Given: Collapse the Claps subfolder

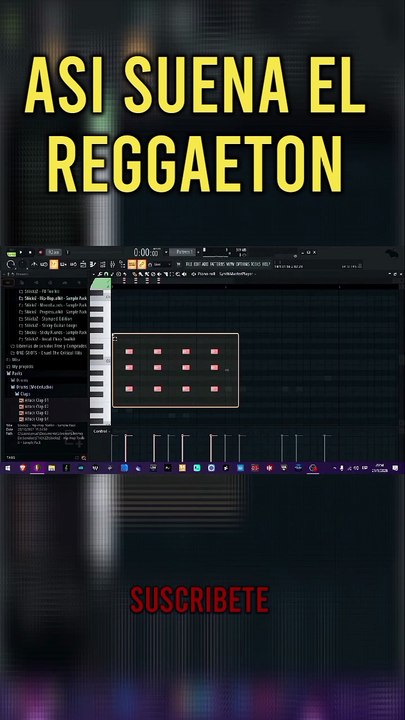Looking at the screenshot, I should click(23, 394).
